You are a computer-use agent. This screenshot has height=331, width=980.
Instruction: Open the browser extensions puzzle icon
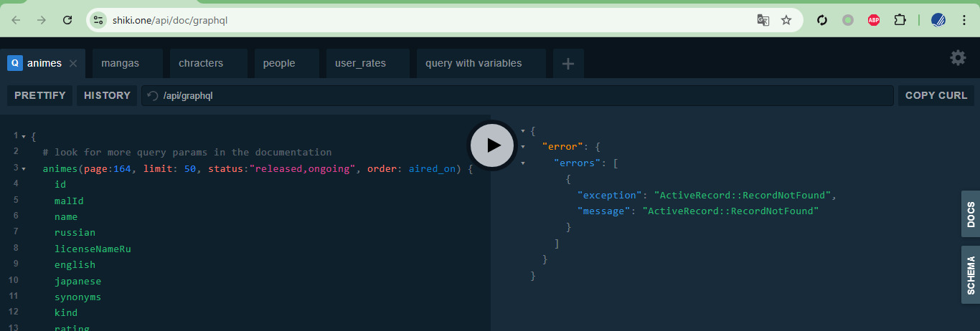pyautogui.click(x=900, y=20)
